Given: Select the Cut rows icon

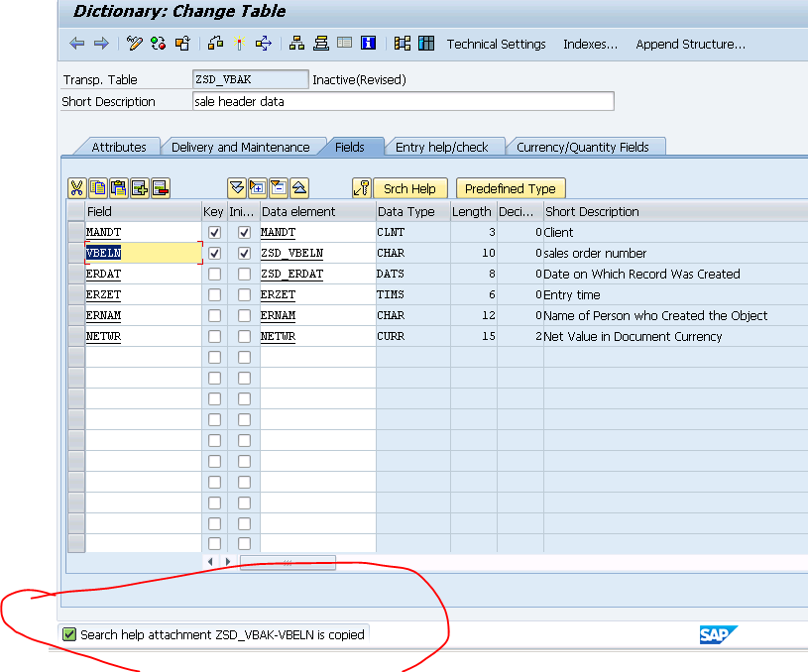Looking at the screenshot, I should pos(77,187).
